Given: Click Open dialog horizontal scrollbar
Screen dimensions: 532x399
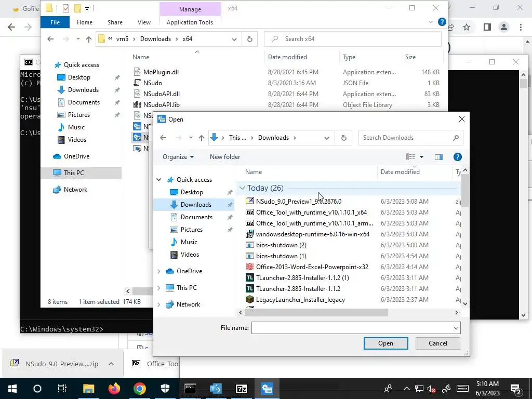Looking at the screenshot, I should (316, 312).
